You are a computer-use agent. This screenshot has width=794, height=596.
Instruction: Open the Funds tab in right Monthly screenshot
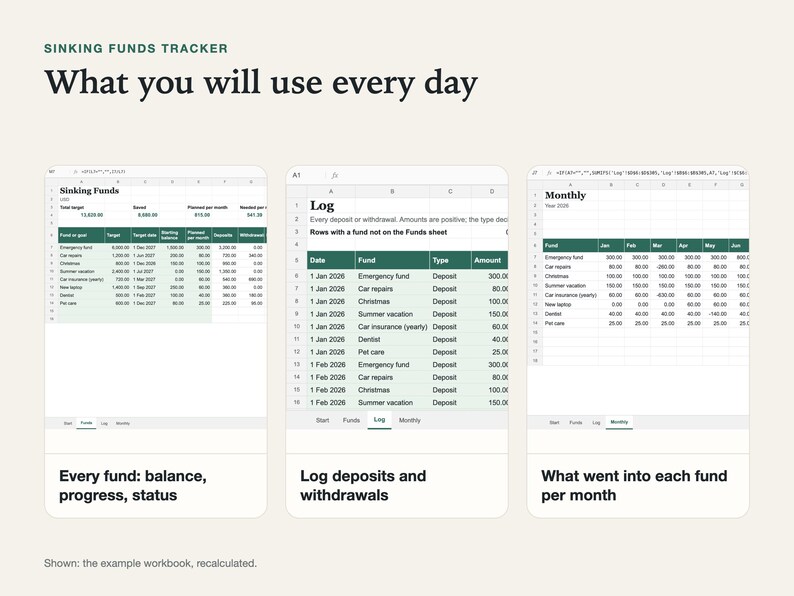tap(576, 422)
